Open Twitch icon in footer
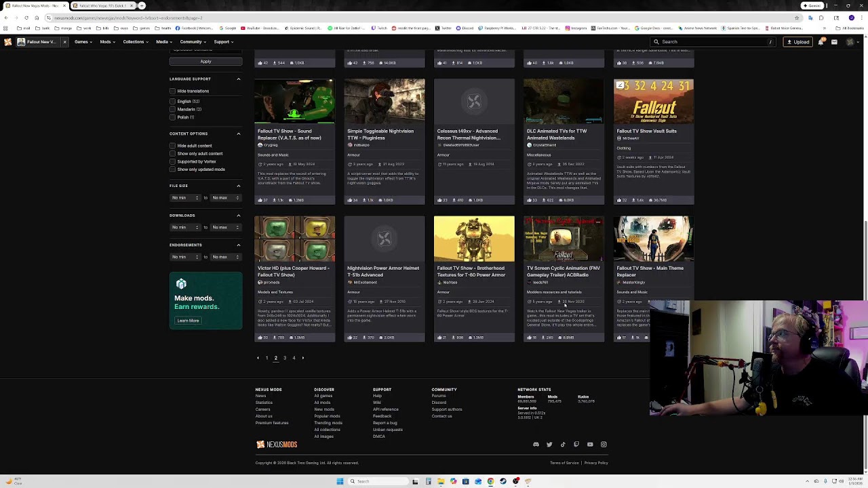Image resolution: width=868 pixels, height=488 pixels. tap(576, 445)
